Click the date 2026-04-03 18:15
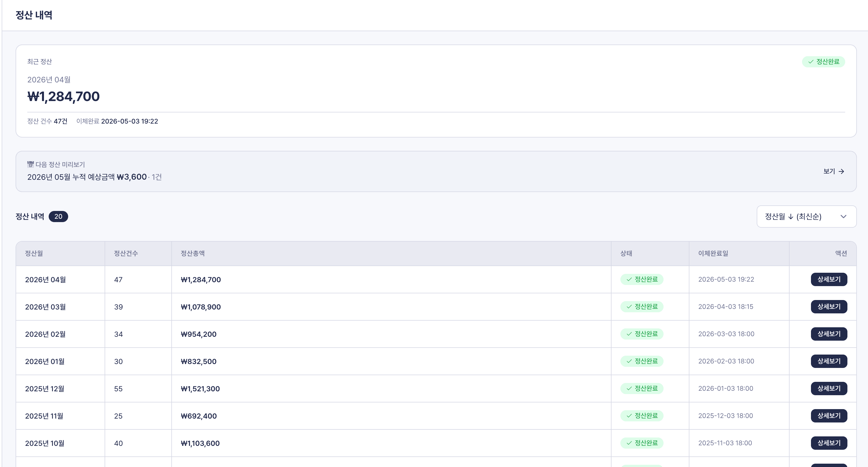The height and width of the screenshot is (467, 868). point(726,306)
